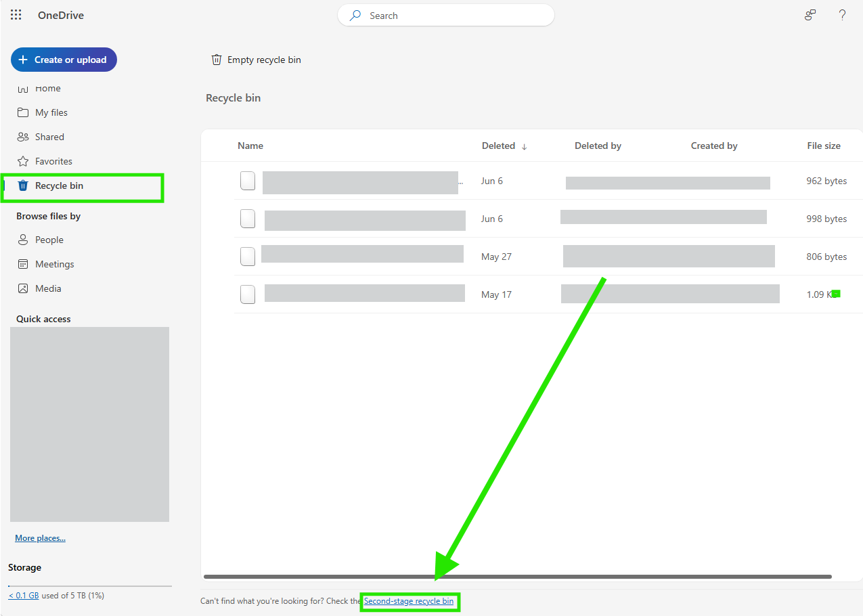Click the Recycle bin trash icon in sidebar
863x616 pixels.
(23, 185)
